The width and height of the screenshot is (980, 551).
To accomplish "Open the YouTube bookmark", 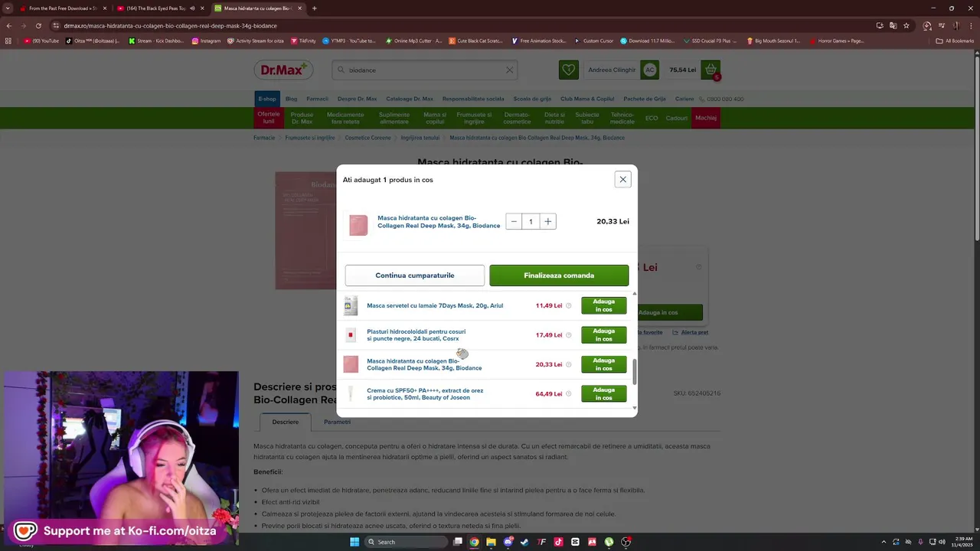I will click(x=41, y=41).
